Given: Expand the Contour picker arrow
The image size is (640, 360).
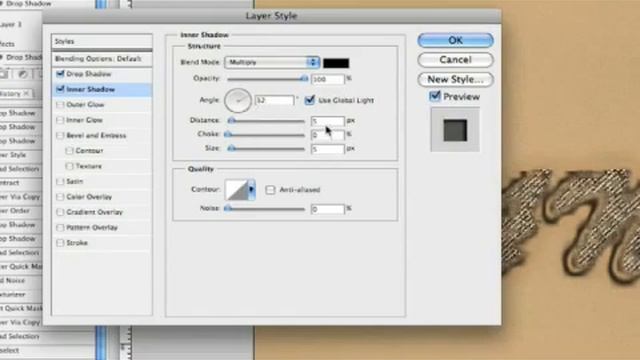Looking at the screenshot, I should pos(251,190).
